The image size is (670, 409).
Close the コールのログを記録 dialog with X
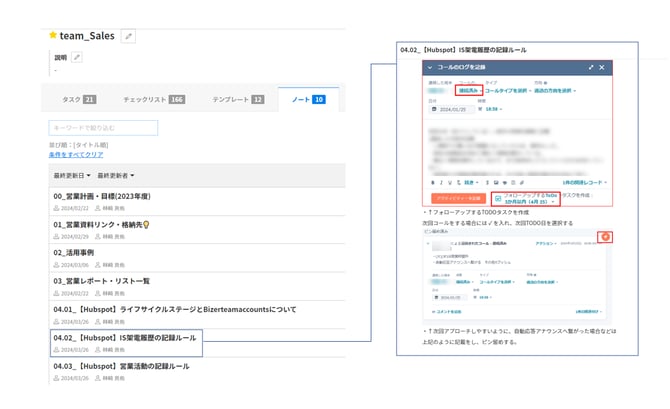tap(602, 67)
